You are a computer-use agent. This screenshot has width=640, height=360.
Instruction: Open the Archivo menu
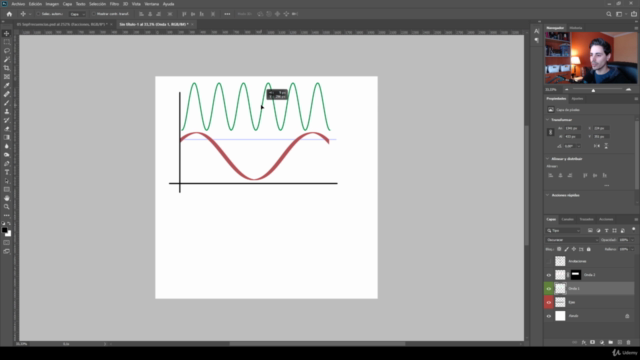[18, 4]
